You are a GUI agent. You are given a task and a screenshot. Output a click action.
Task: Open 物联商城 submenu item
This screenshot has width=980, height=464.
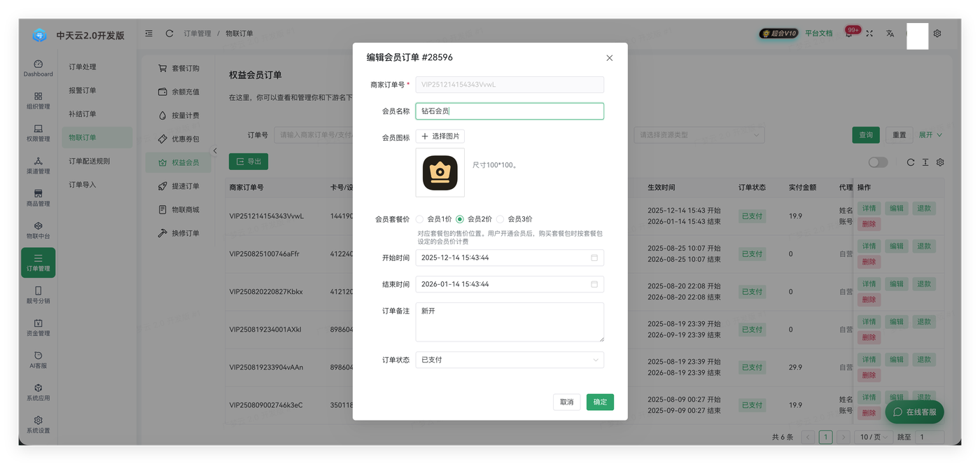(179, 209)
